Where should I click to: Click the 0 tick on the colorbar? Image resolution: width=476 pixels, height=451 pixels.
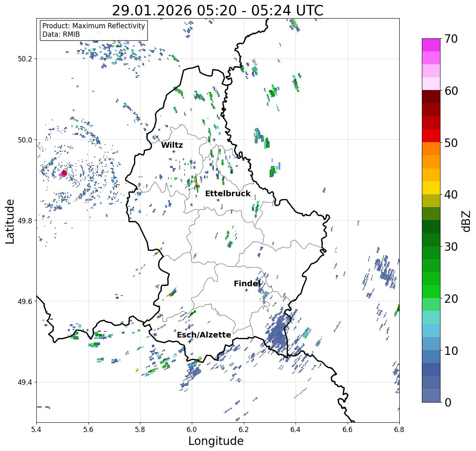[x=448, y=403]
